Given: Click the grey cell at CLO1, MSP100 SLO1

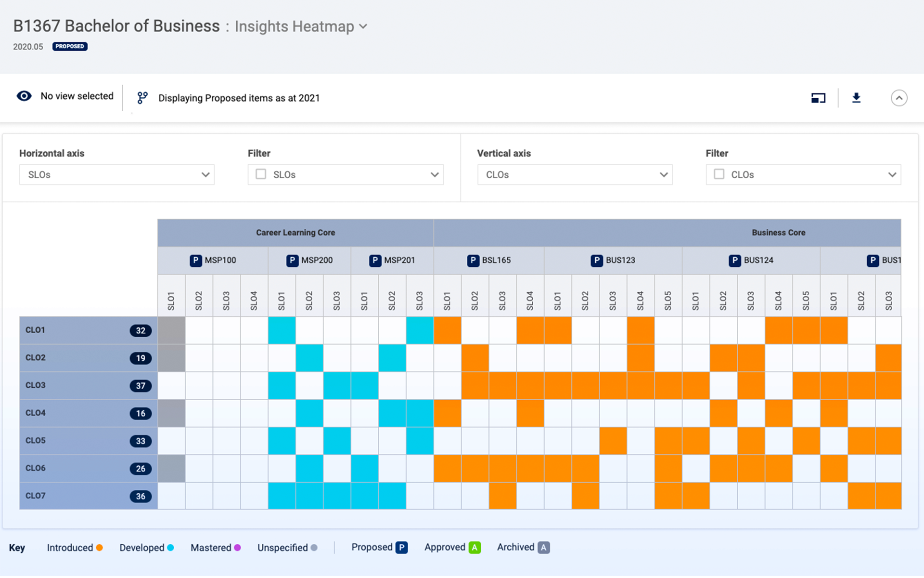Looking at the screenshot, I should (171, 330).
